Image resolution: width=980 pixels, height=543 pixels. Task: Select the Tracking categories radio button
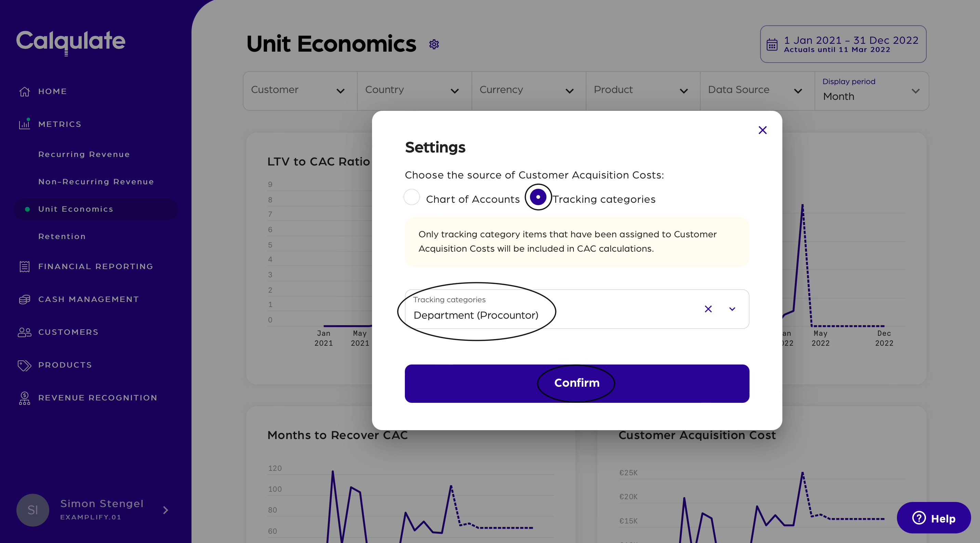coord(538,197)
